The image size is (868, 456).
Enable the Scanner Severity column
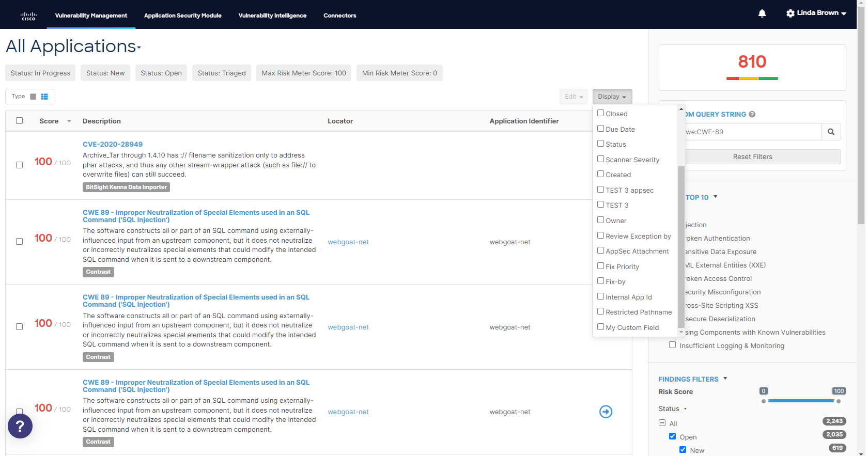pyautogui.click(x=600, y=159)
